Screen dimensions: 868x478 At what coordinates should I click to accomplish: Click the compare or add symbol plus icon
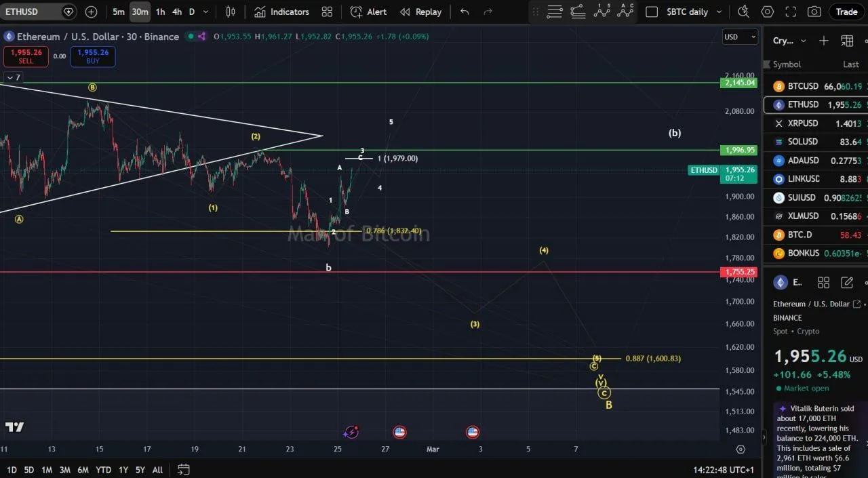[x=92, y=12]
